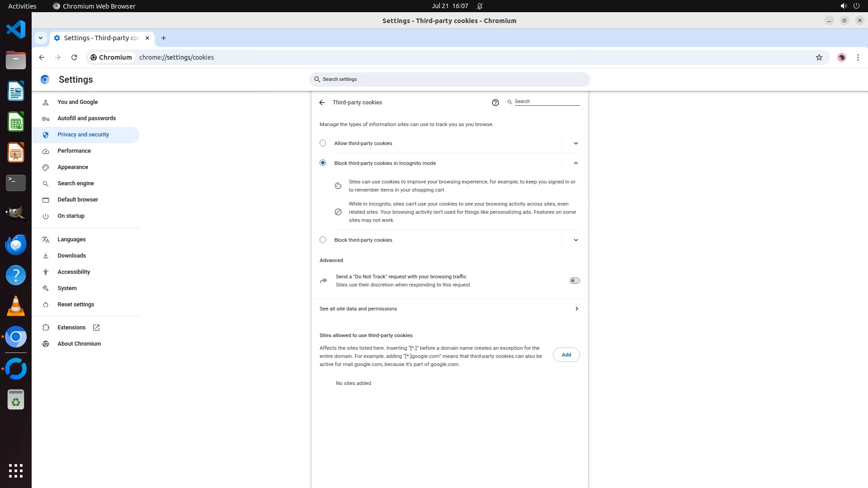
Task: Click the Search settings input field
Action: 450,80
